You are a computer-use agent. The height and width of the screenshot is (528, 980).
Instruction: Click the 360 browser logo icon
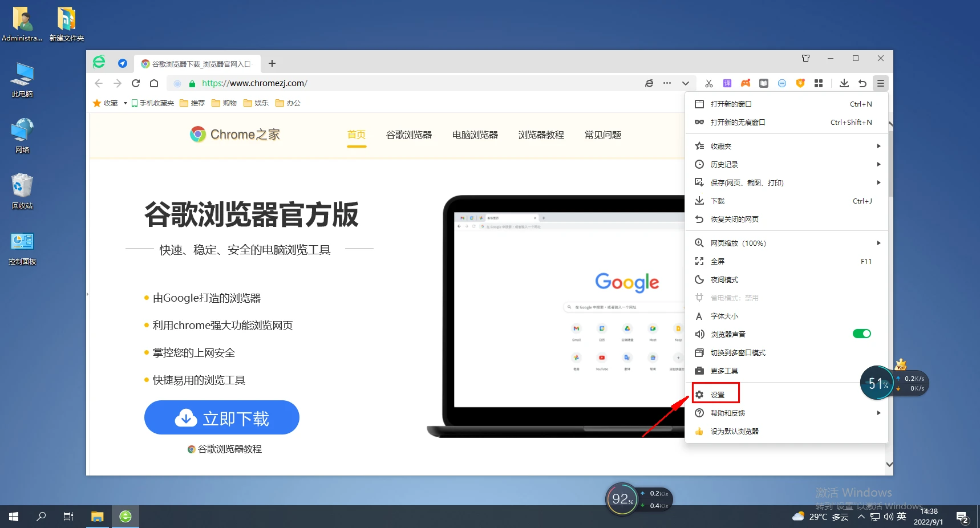tap(99, 62)
